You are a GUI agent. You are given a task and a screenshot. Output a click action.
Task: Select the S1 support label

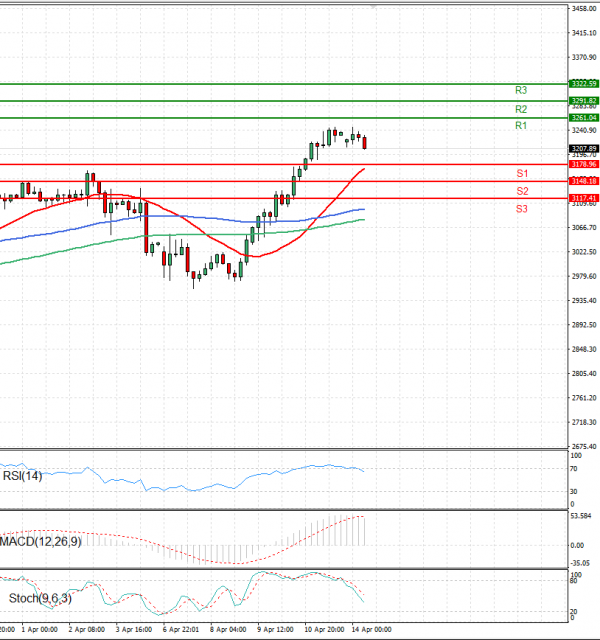[522, 174]
